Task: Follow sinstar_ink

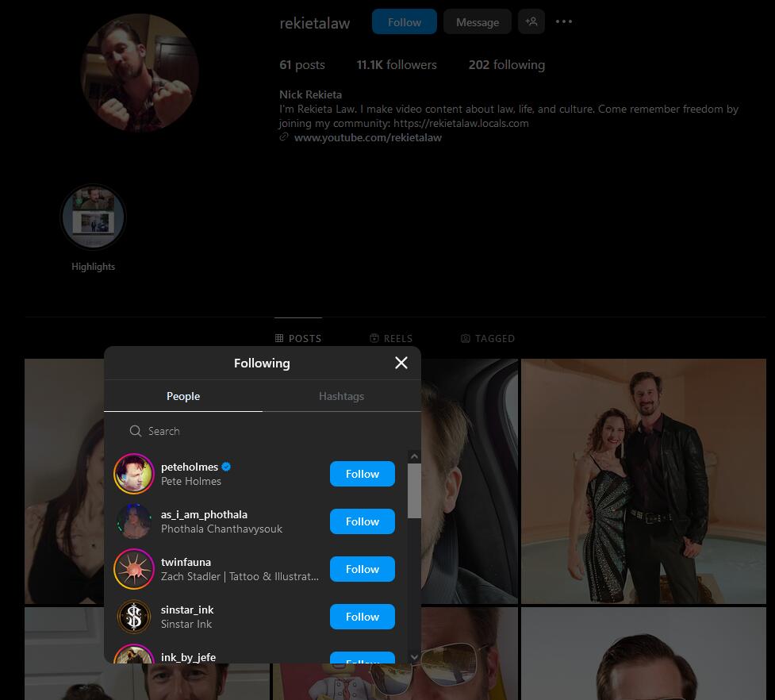Action: (x=363, y=617)
